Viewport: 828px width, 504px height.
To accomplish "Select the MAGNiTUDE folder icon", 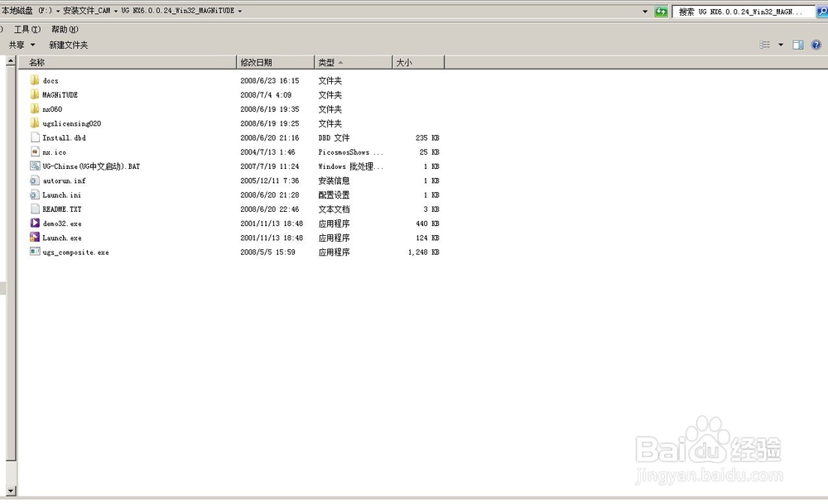I will click(35, 94).
